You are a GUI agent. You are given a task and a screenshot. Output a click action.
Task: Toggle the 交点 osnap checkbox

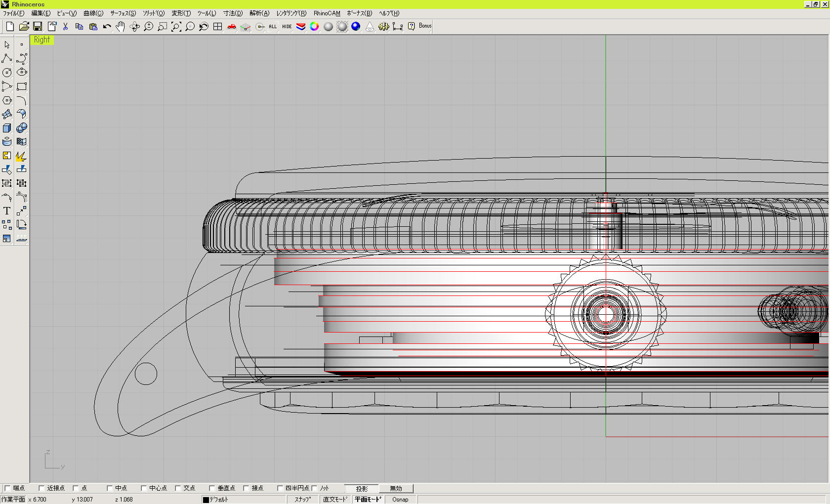click(x=178, y=488)
